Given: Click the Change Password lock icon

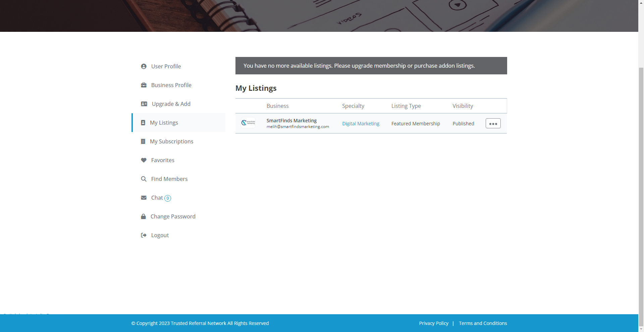Looking at the screenshot, I should (x=143, y=216).
